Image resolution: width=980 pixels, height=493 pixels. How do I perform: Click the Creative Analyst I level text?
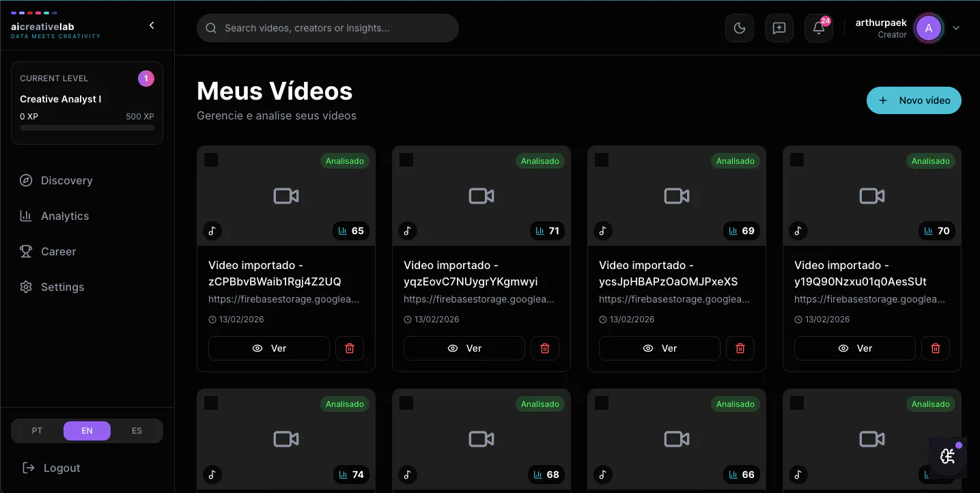click(61, 99)
